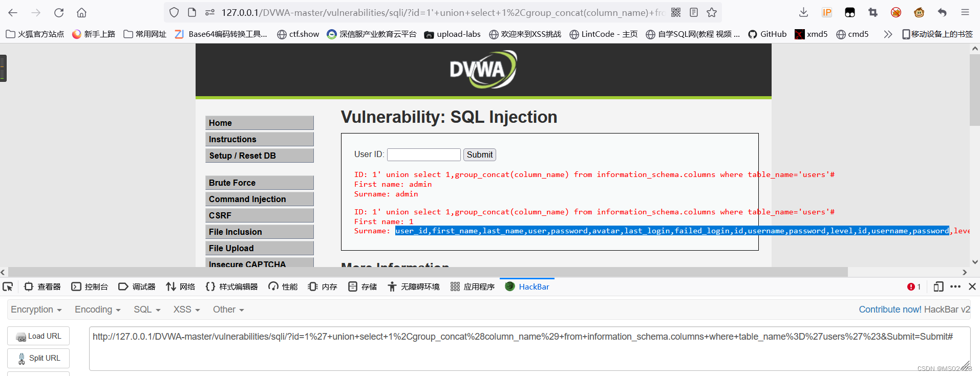Click the orange IP extension icon
980x376 pixels.
point(827,12)
